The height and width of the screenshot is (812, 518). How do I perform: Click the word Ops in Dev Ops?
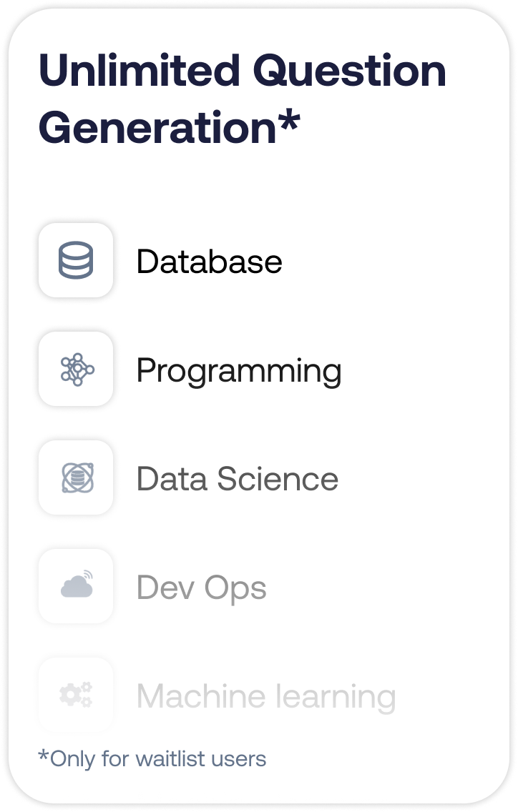click(235, 590)
